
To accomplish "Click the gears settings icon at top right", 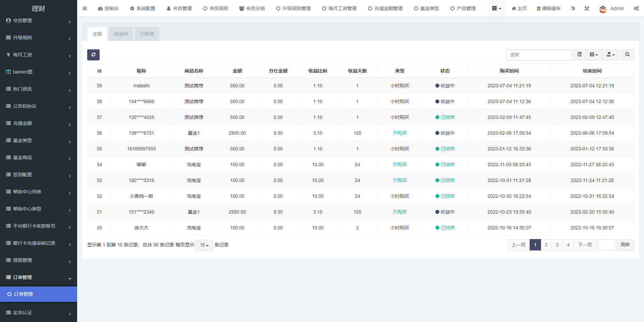I will (x=636, y=8).
